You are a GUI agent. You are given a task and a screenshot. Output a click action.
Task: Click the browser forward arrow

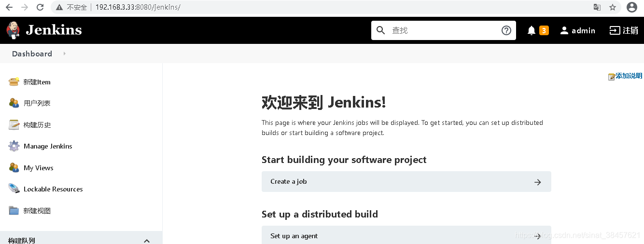[25, 7]
